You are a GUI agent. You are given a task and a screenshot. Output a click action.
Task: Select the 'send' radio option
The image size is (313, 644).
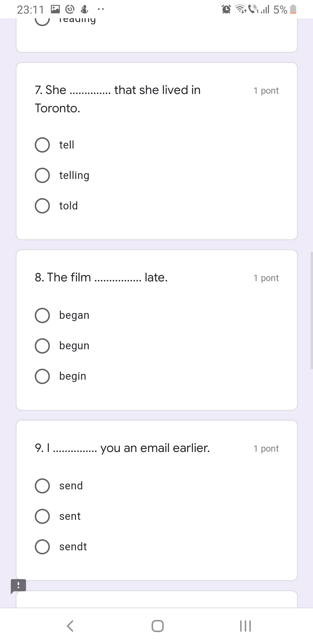click(x=42, y=486)
